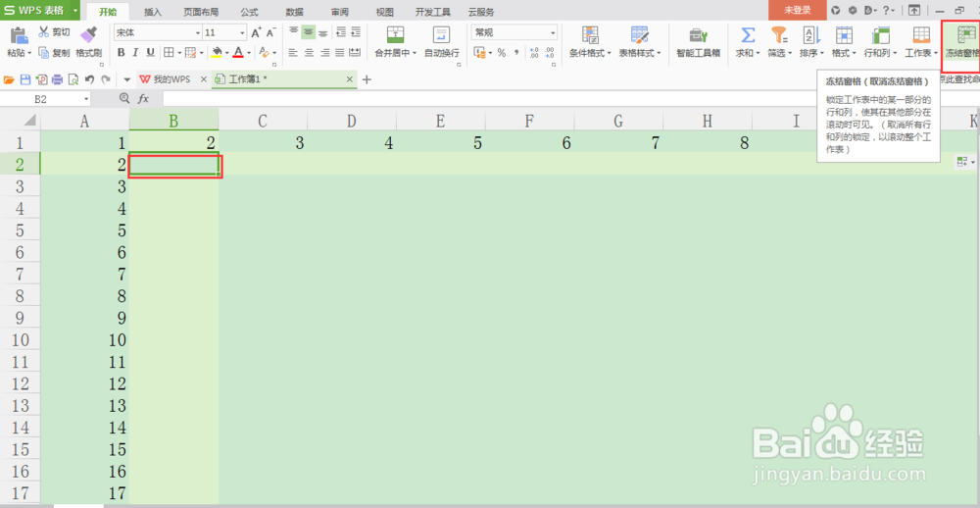Click the Copy (复制) icon
Screen dimensions: 980x508
pos(44,53)
